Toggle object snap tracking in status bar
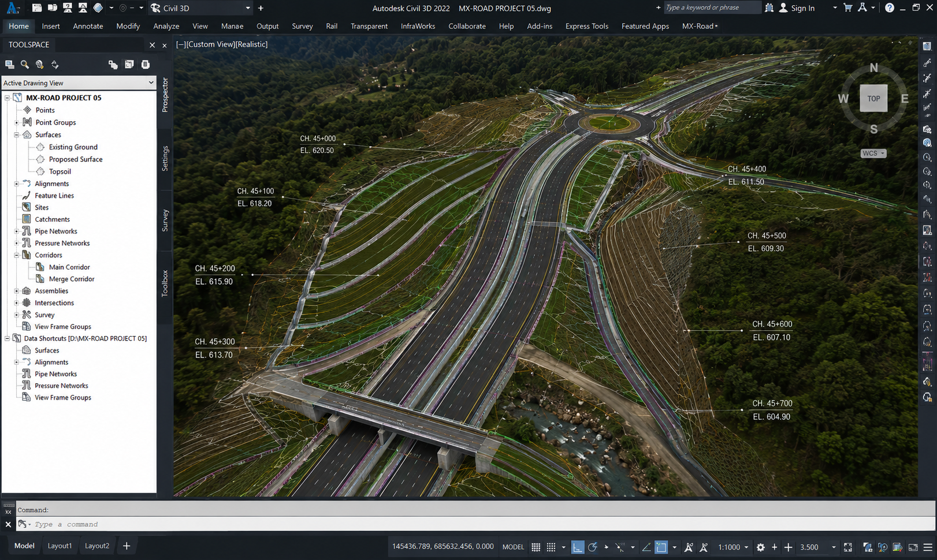937x560 pixels. 619,547
